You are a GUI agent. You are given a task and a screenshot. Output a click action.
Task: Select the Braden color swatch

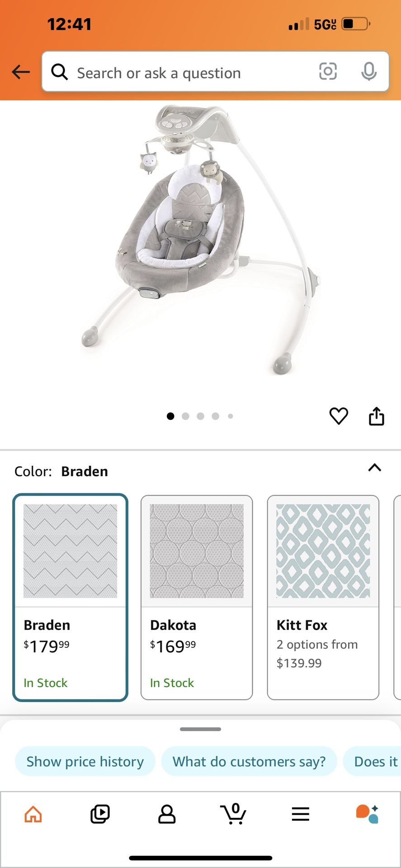[x=70, y=597]
